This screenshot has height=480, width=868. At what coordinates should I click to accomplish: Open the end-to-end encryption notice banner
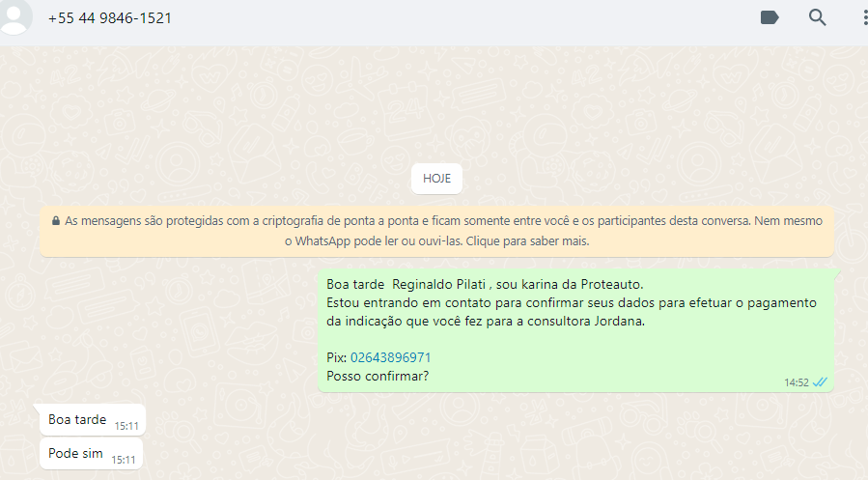(436, 231)
